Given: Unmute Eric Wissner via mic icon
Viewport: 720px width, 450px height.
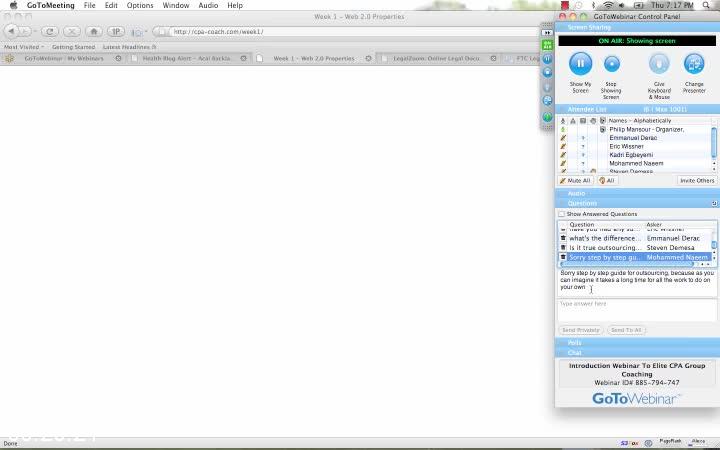Looking at the screenshot, I should (563, 146).
